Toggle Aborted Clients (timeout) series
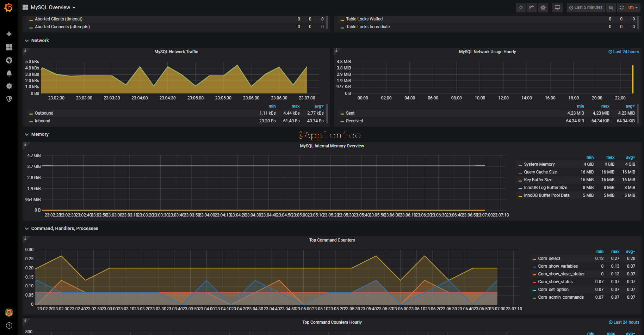The width and height of the screenshot is (644, 335). click(x=58, y=19)
